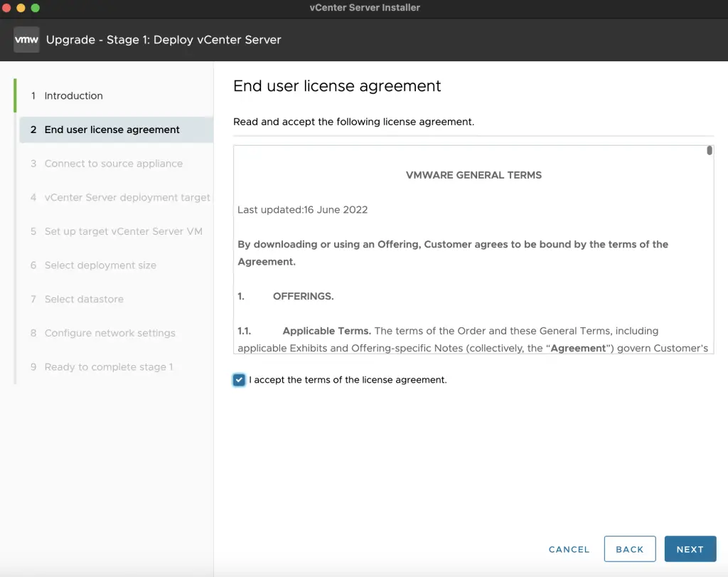The height and width of the screenshot is (577, 728).
Task: Select the vCenter Server deployment target step
Action: click(x=125, y=197)
